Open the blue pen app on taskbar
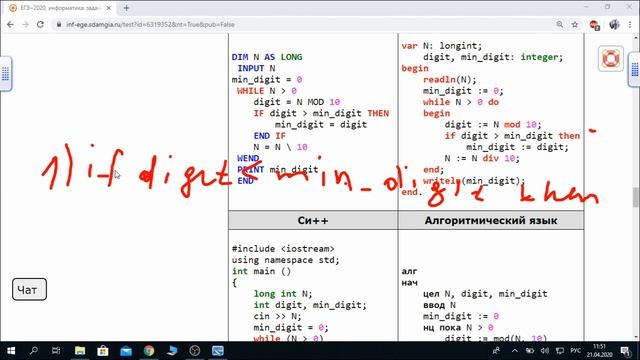 tap(172, 351)
